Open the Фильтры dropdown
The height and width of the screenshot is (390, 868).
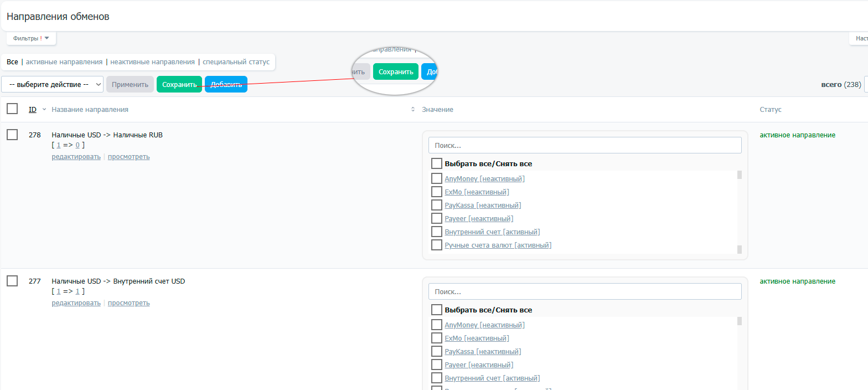click(x=31, y=38)
